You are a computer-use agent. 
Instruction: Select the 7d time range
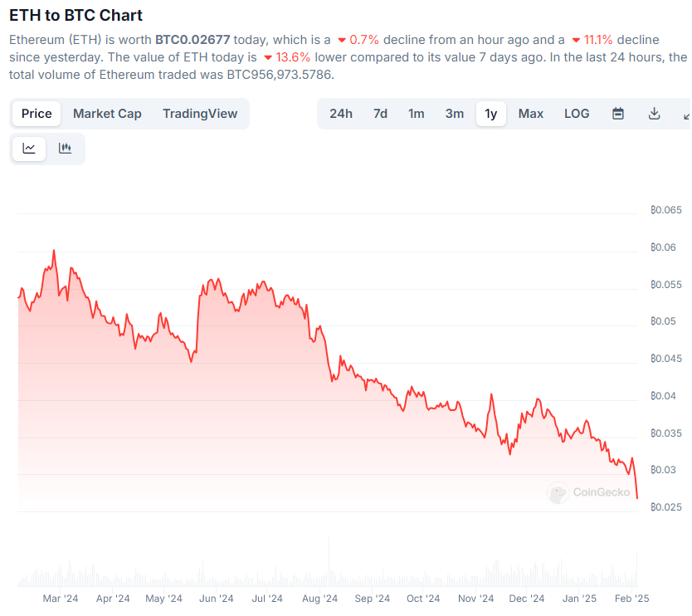pyautogui.click(x=380, y=114)
